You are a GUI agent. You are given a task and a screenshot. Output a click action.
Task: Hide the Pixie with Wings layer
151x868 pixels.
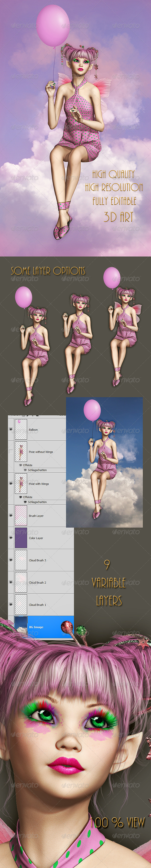(11, 484)
